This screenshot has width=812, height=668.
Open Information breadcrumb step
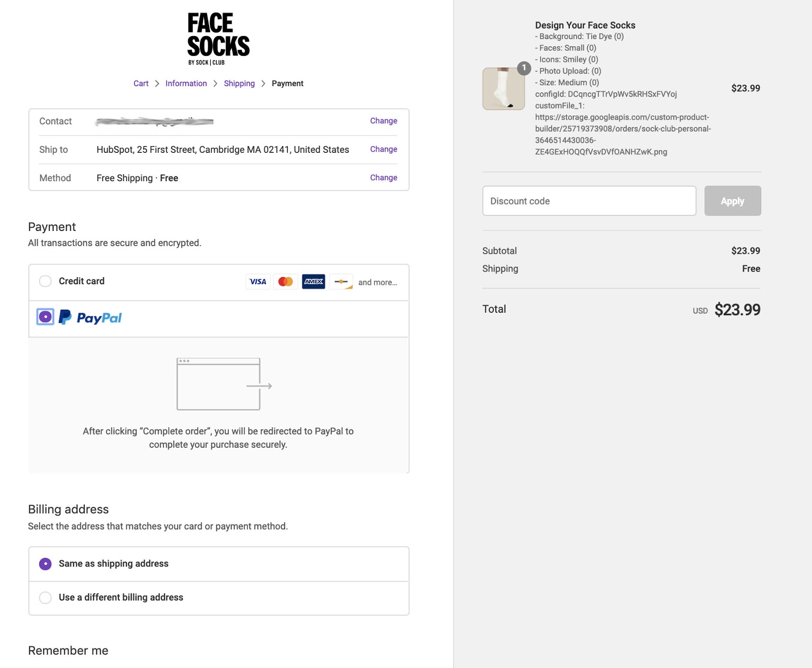click(186, 84)
